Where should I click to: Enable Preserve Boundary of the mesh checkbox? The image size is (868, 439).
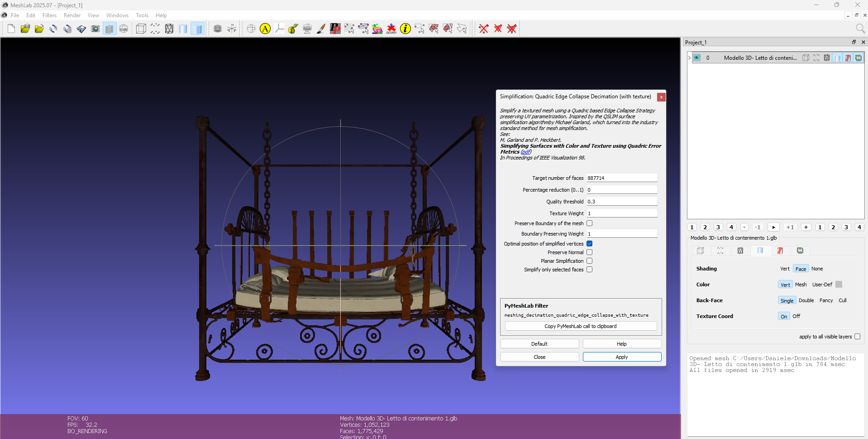pos(590,223)
